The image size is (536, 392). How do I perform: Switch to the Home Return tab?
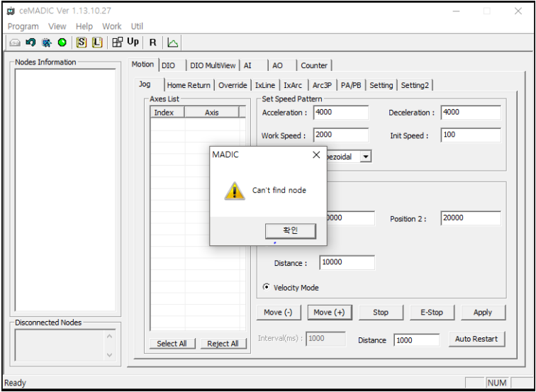tap(189, 85)
